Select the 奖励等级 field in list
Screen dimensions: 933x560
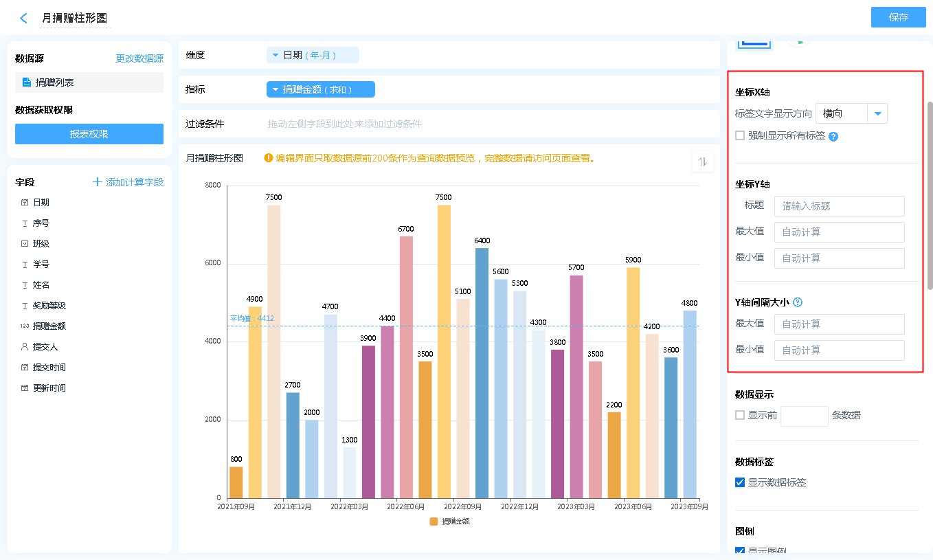pyautogui.click(x=49, y=306)
